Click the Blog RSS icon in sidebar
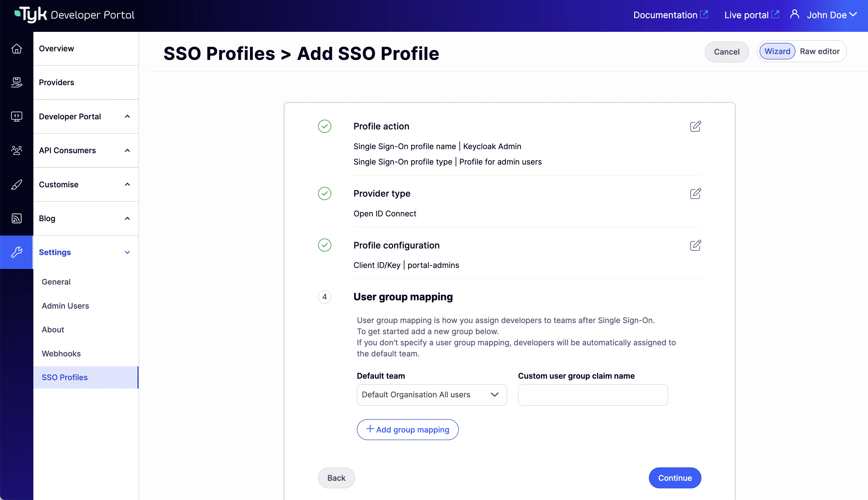 point(16,218)
